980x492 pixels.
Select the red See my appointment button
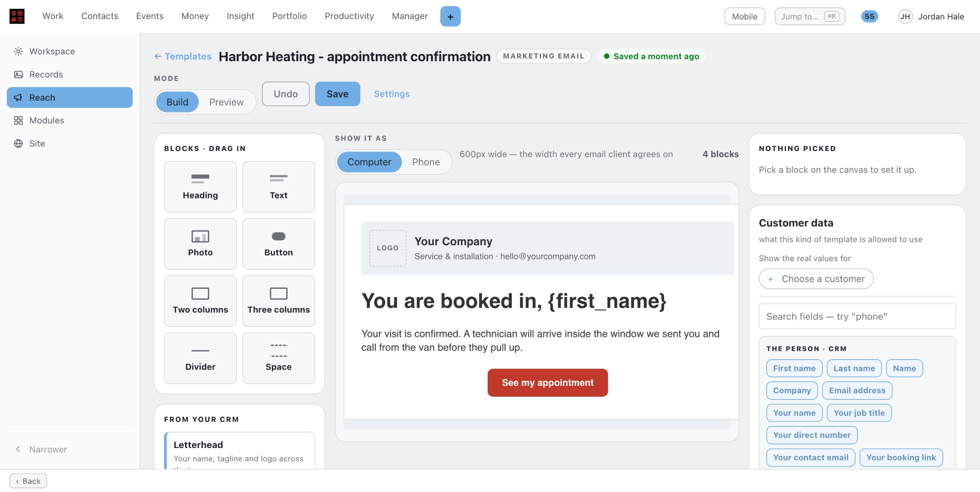548,383
